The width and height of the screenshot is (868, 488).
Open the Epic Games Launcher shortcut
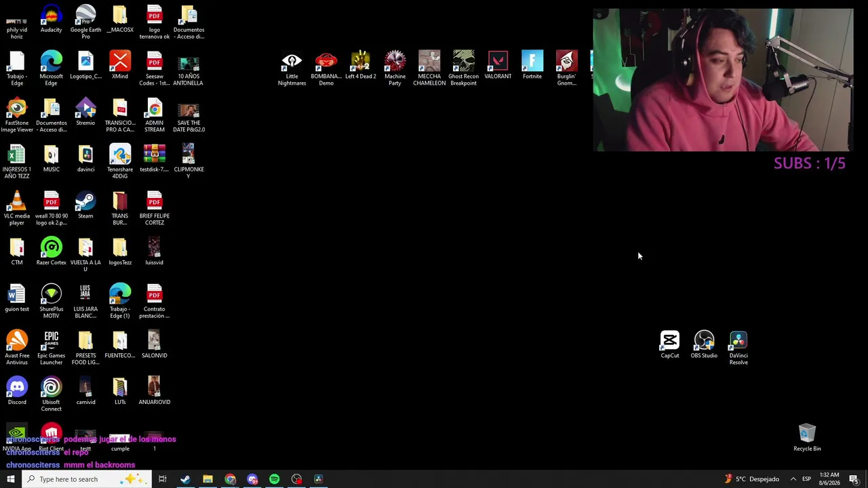click(51, 348)
